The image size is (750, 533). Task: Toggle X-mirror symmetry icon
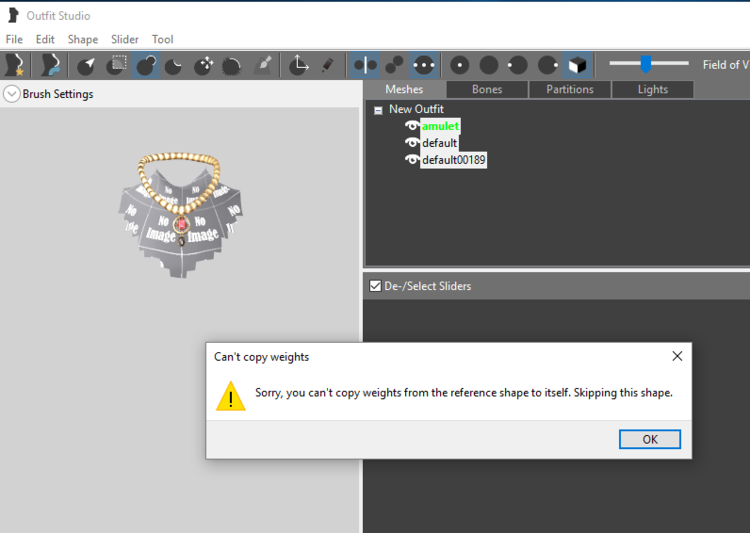click(365, 65)
